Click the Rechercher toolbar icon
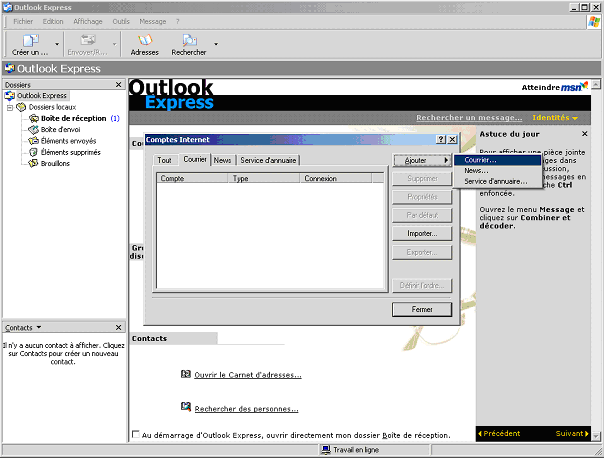 pos(189,40)
